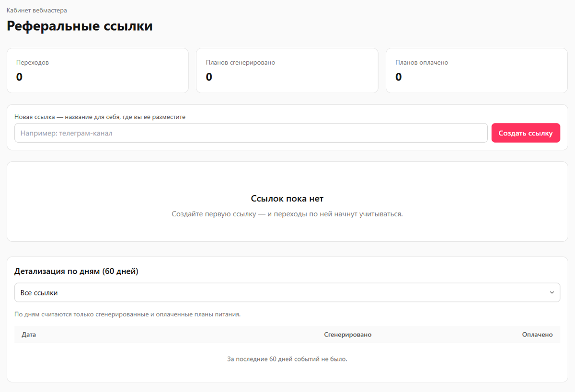Click the "Кабинет вебмастера" breadcrumb text
Viewport: 575px width, 392px height.
(37, 10)
